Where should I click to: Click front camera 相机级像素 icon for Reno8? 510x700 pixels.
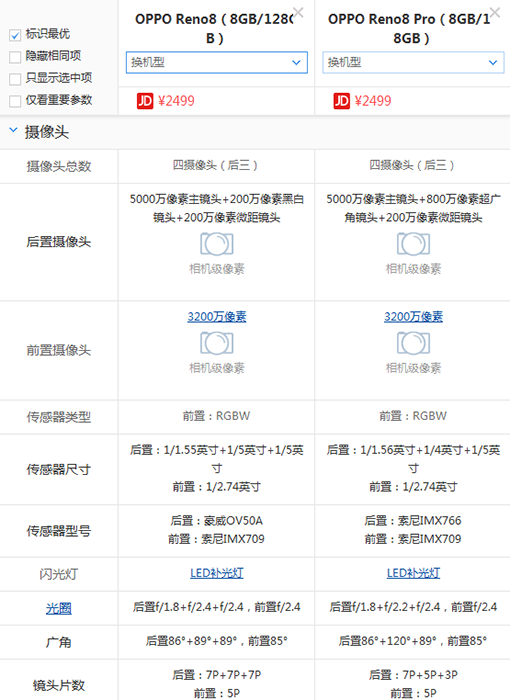point(217,343)
